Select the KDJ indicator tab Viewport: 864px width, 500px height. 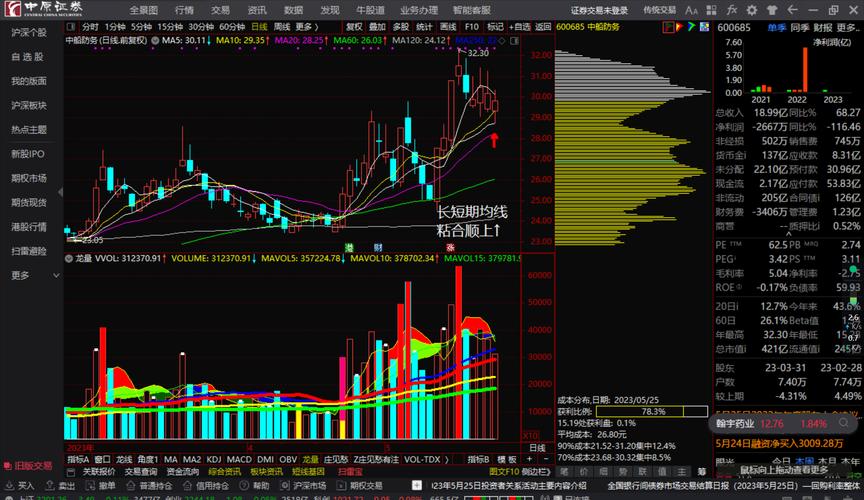coord(214,459)
